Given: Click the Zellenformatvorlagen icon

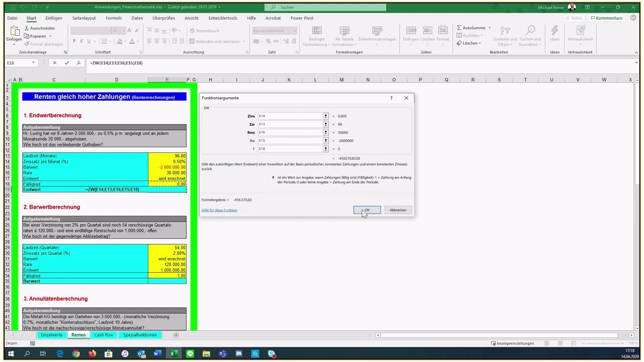Looking at the screenshot, I should [377, 31].
